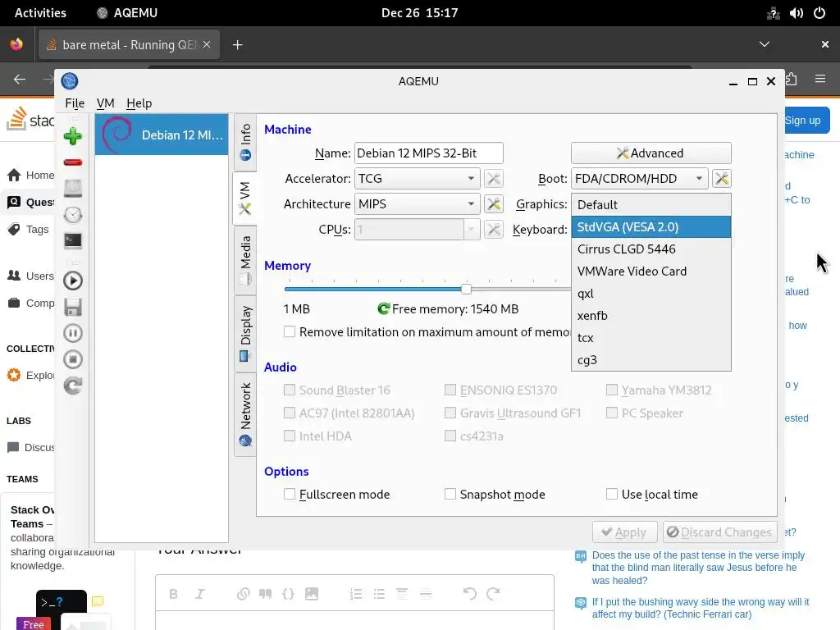The image size is (840, 630).
Task: Open CPUs settings wrench button
Action: (x=493, y=230)
